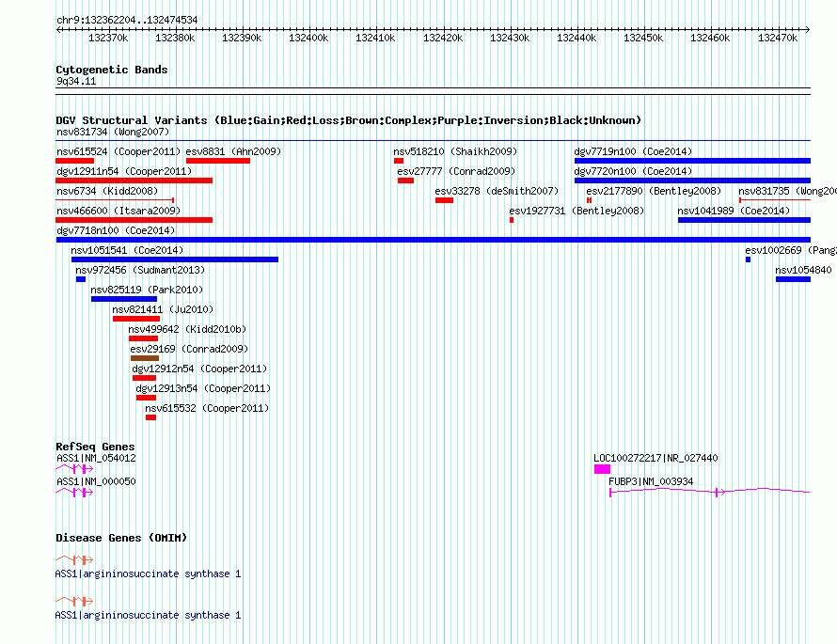Click the esv1927731 (Bentley2008) tiny red marker
837x644 pixels.
click(512, 220)
